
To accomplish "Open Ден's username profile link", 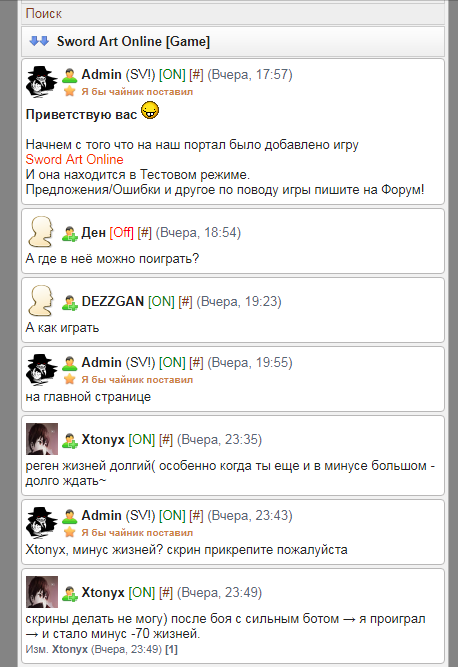I will click(93, 233).
